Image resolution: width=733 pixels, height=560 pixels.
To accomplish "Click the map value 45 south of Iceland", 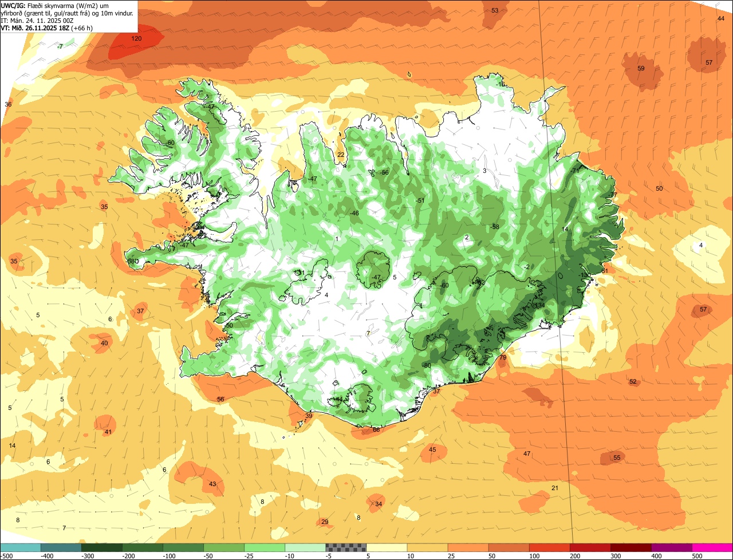I will pyautogui.click(x=432, y=449).
